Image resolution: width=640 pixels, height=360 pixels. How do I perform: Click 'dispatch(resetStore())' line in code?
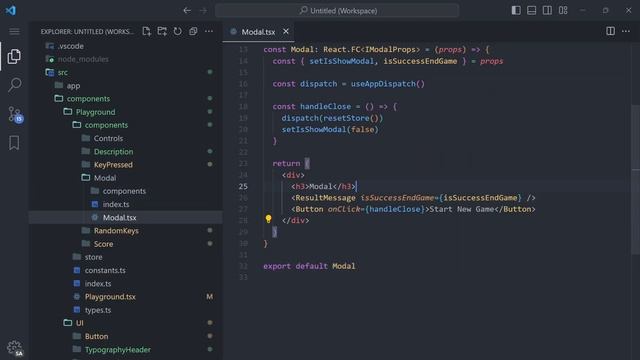[x=332, y=118]
